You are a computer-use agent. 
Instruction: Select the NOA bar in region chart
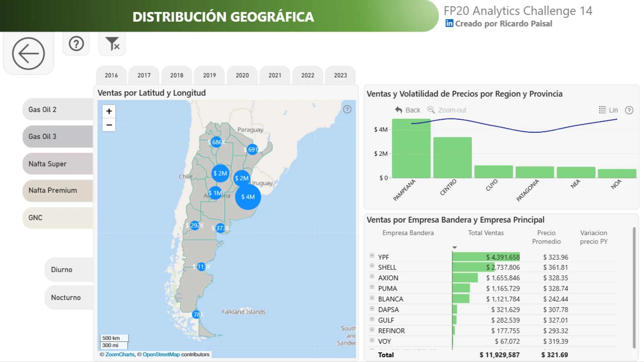(x=617, y=174)
